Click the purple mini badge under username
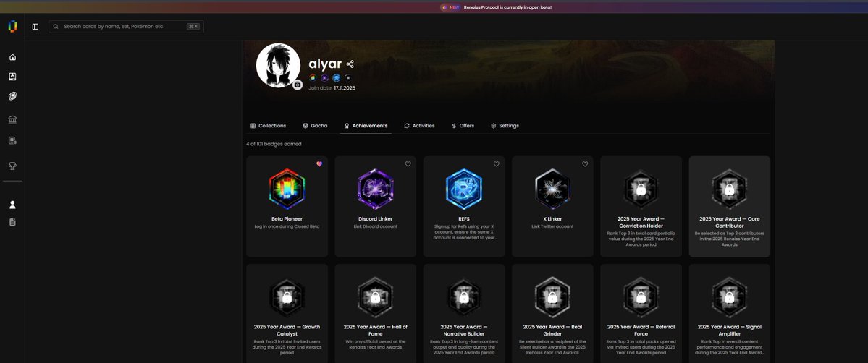This screenshot has width=868, height=363. point(324,78)
